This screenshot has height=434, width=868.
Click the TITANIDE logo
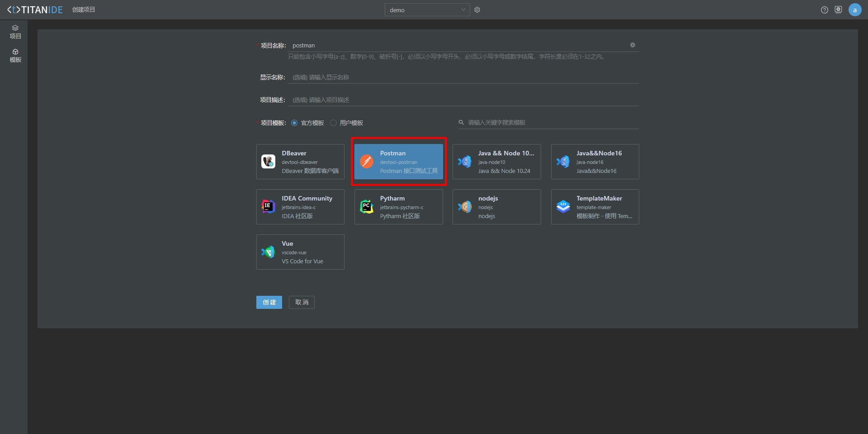(35, 9)
